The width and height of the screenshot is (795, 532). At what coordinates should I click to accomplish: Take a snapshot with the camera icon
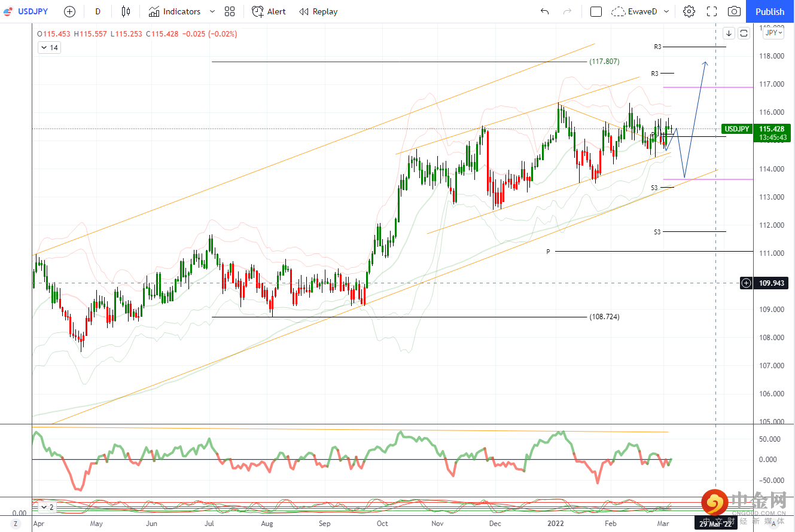(x=734, y=11)
